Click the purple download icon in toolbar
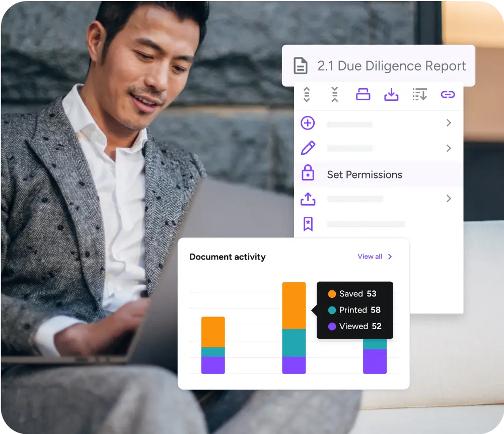 391,94
